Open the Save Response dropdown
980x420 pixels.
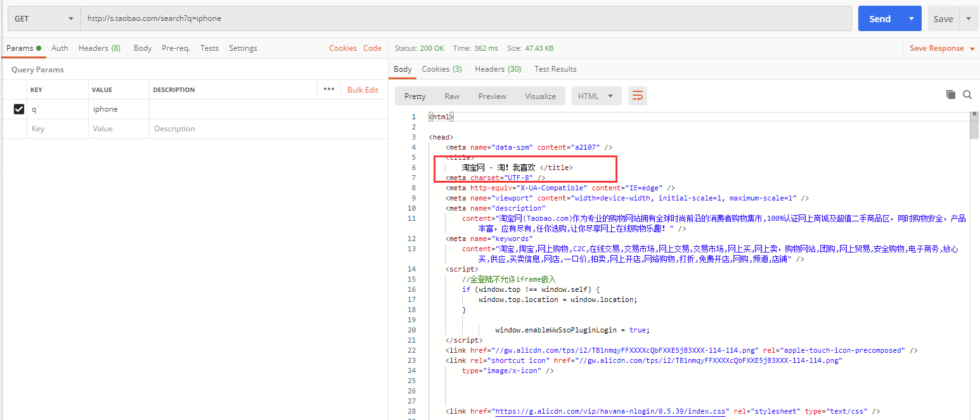point(942,48)
